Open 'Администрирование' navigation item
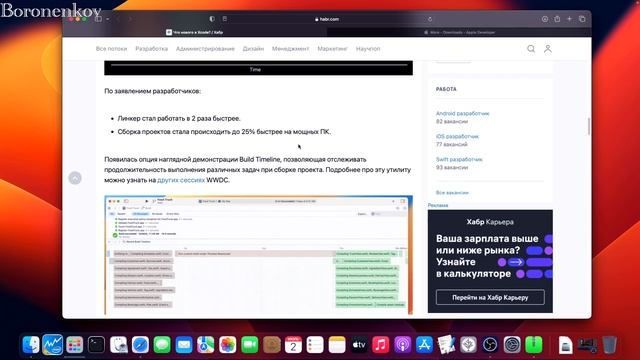 (205, 49)
